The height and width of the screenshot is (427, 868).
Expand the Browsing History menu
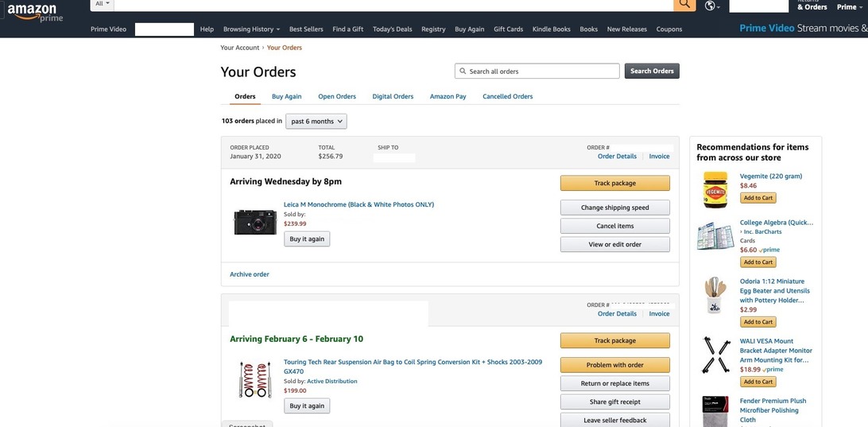click(251, 29)
